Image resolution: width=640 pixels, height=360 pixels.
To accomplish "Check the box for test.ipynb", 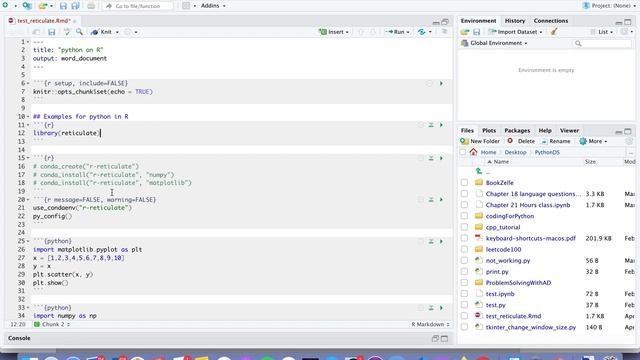I will (464, 293).
